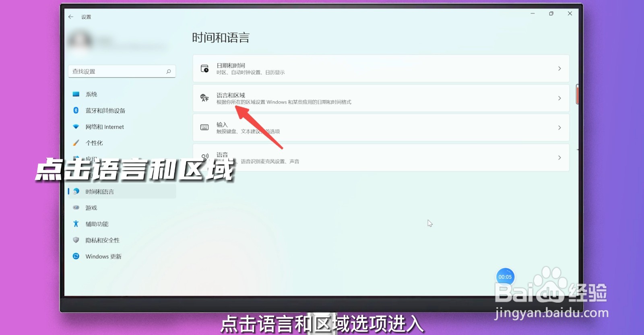Select the Windows 更新 refresh icon
The height and width of the screenshot is (335, 644).
(x=76, y=256)
